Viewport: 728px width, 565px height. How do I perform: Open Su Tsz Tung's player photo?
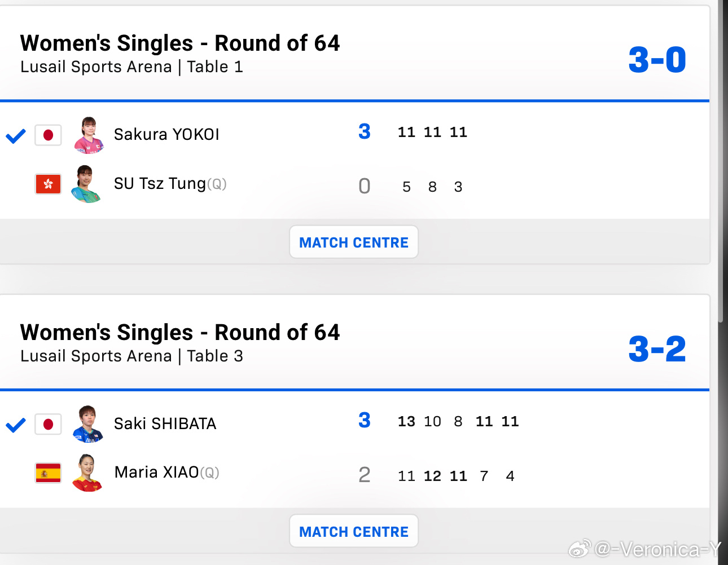tap(86, 184)
